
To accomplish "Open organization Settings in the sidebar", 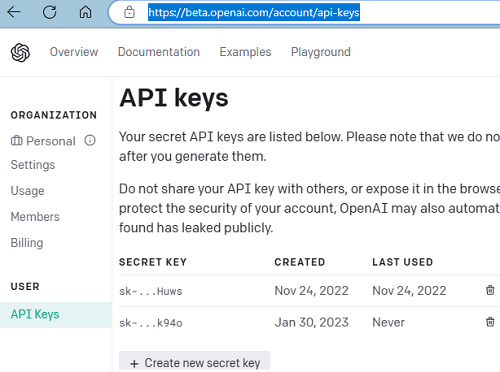I will 33,165.
